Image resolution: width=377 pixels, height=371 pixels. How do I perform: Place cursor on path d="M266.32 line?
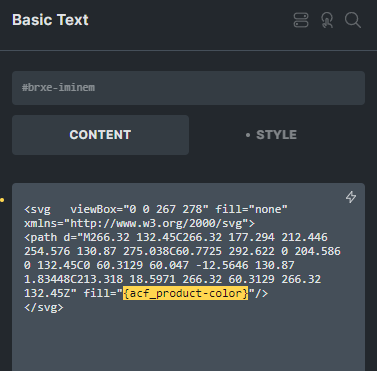pyautogui.click(x=176, y=237)
